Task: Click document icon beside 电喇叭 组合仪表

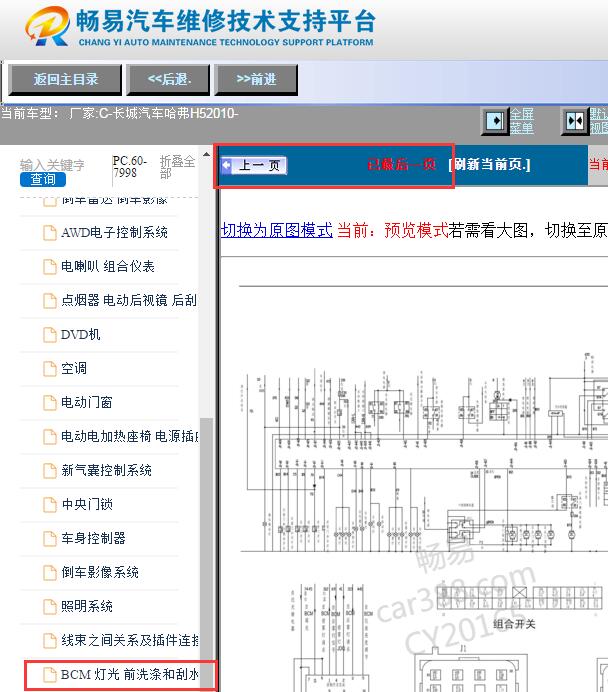Action: pyautogui.click(x=49, y=267)
